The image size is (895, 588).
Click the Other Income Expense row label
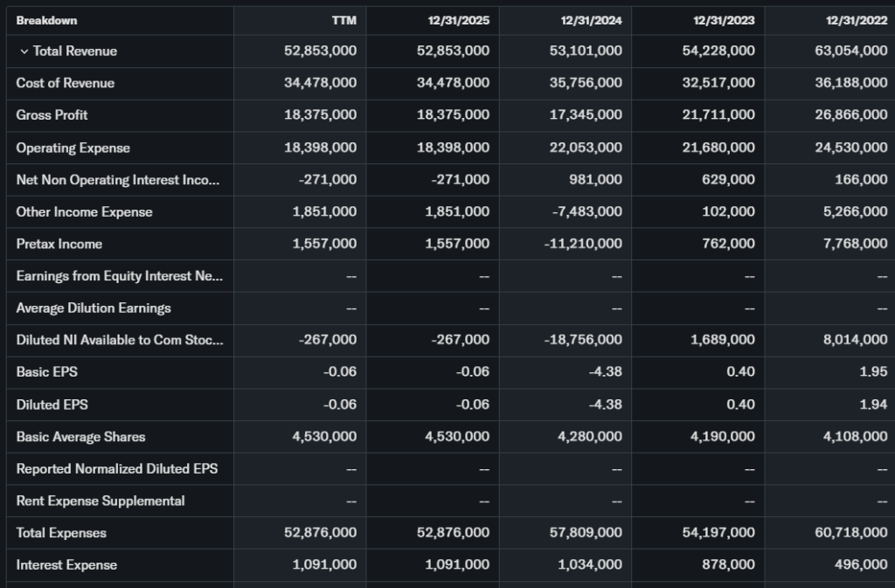(84, 211)
